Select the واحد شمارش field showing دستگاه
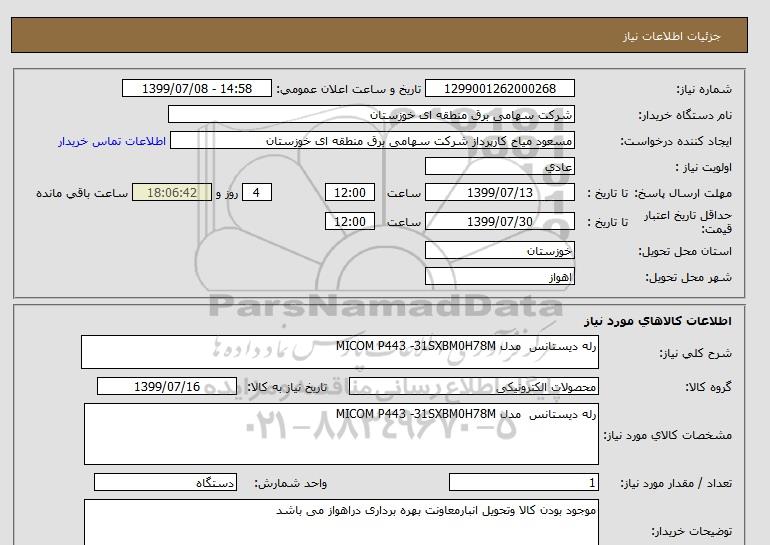 pyautogui.click(x=167, y=484)
